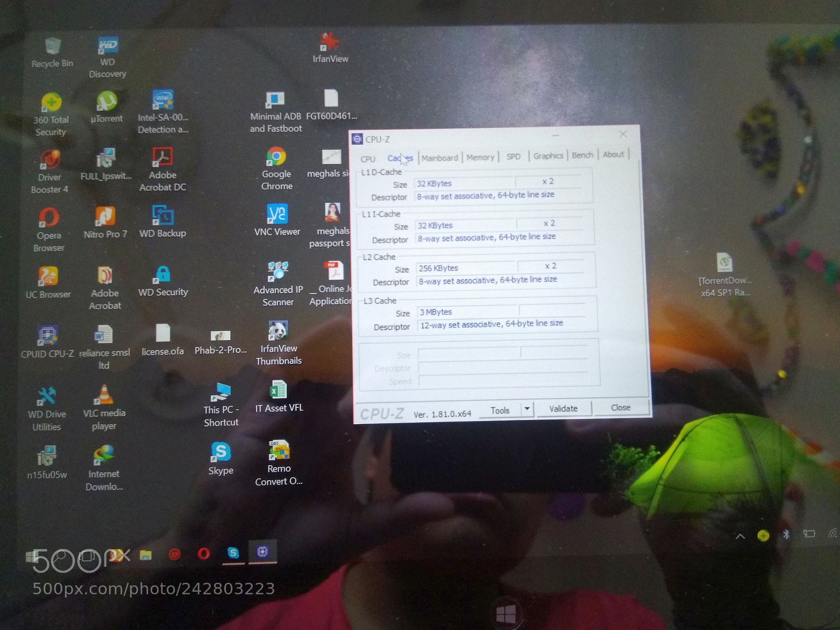Open the Bench tab
This screenshot has width=840, height=630.
click(582, 155)
